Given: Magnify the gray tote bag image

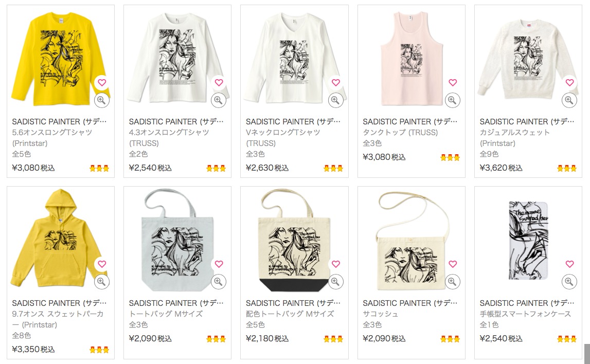Looking at the screenshot, I should click(219, 282).
